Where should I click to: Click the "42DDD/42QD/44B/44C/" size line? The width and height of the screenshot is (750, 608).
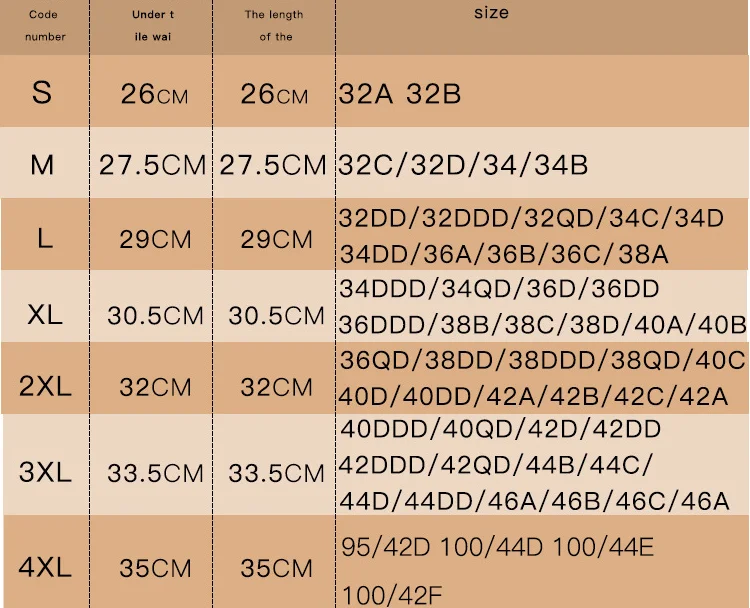coord(496,465)
